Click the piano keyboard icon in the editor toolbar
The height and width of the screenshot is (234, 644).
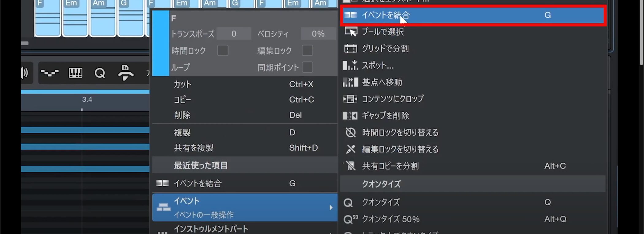click(75, 73)
